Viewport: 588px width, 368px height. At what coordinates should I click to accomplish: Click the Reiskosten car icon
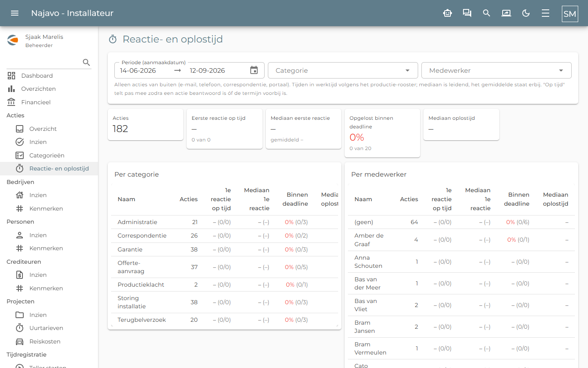pos(20,341)
